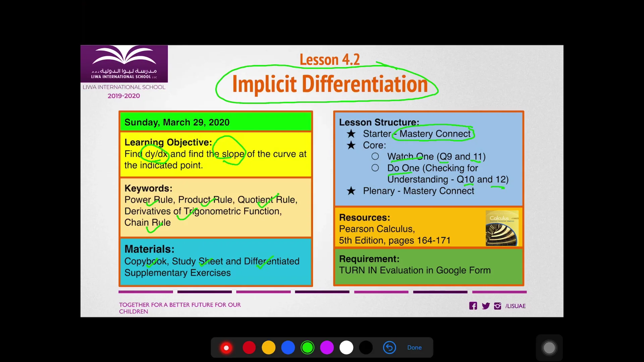
Task: Click the 'Implicit Differentiation' title
Action: (330, 84)
